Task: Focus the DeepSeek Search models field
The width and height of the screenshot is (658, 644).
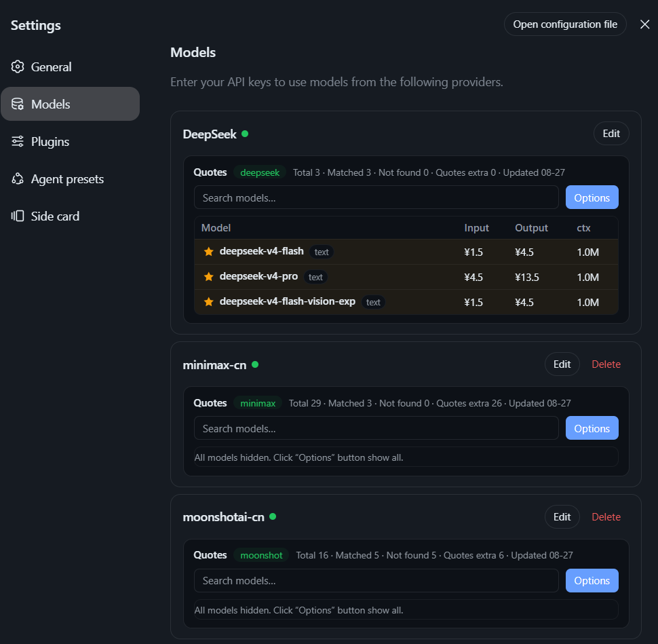Action: (x=376, y=197)
